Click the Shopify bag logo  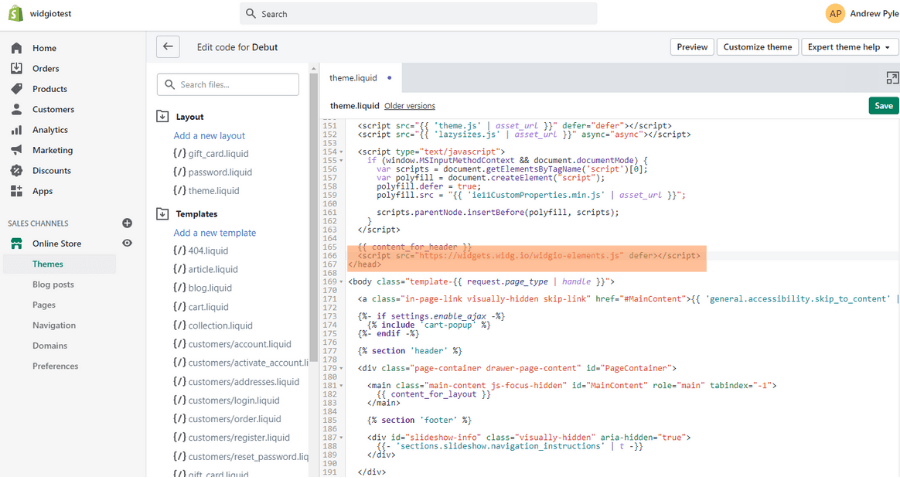click(x=15, y=13)
